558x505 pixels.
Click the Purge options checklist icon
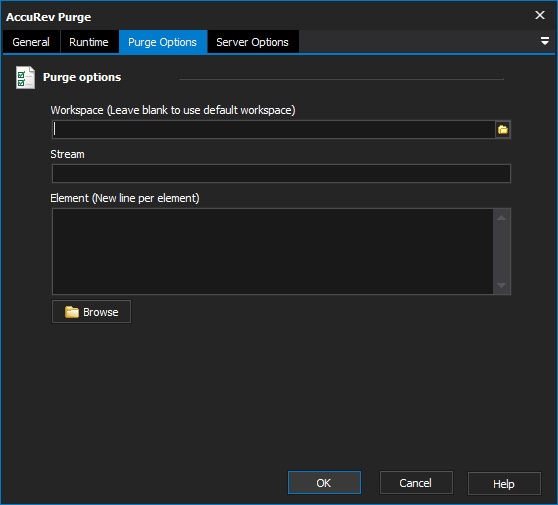(25, 78)
